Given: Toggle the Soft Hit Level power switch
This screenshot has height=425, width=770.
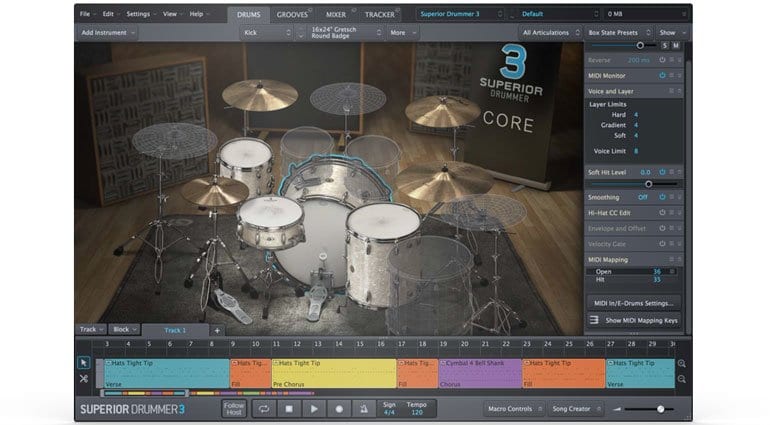Looking at the screenshot, I should 662,172.
